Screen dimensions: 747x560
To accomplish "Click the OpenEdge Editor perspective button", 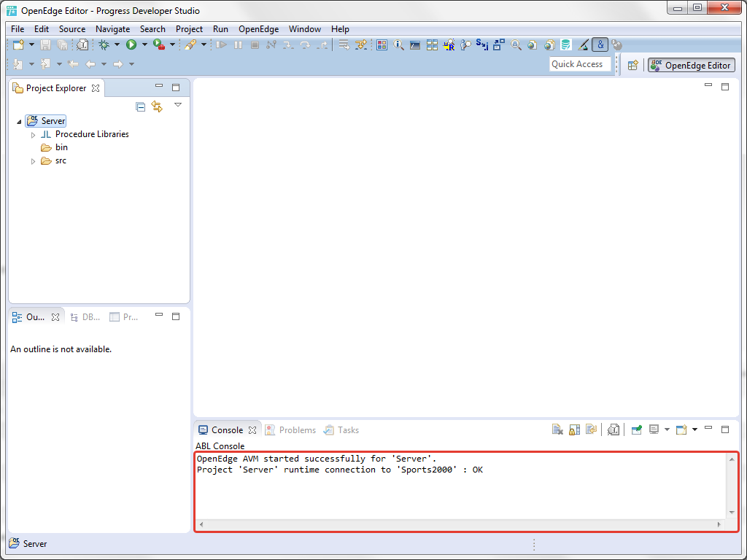I will tap(692, 65).
